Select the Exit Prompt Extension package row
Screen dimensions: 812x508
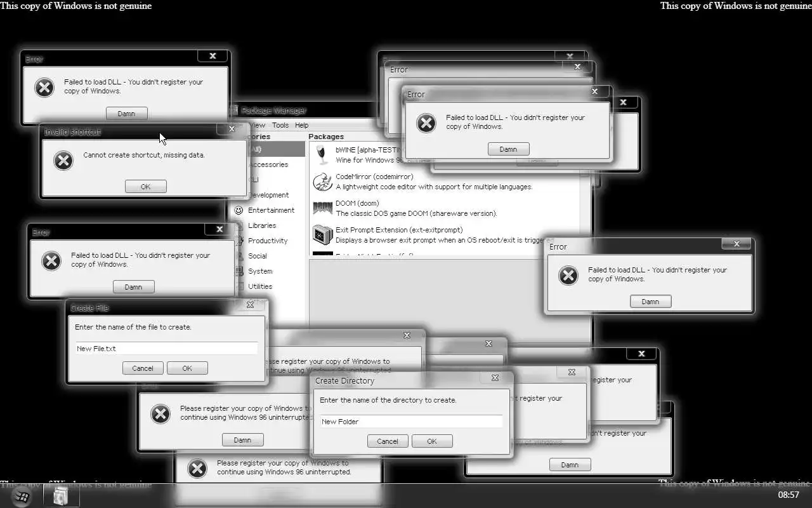[x=444, y=235]
